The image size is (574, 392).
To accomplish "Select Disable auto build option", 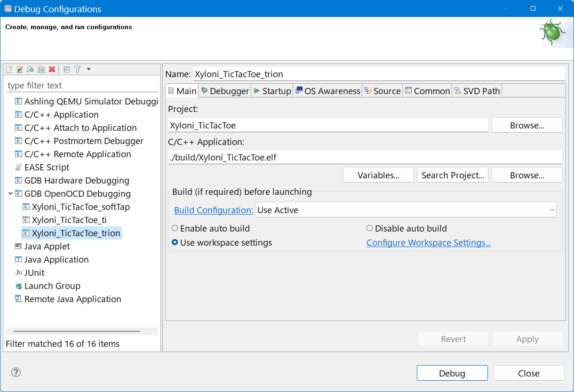I will [x=370, y=229].
